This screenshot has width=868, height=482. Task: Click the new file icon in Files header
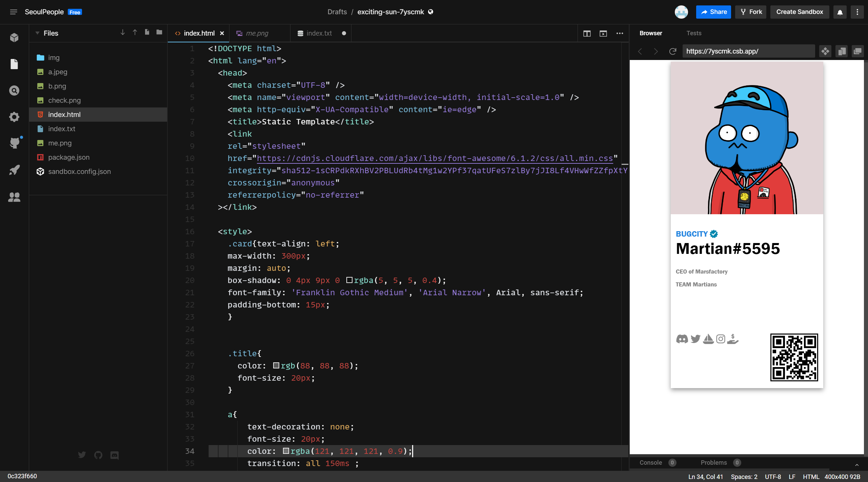click(147, 32)
